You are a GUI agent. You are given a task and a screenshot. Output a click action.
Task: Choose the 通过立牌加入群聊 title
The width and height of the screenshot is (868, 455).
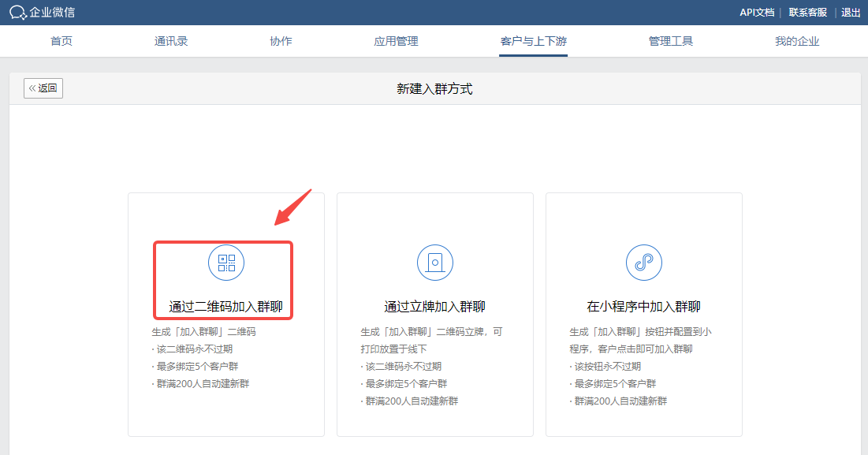point(435,307)
